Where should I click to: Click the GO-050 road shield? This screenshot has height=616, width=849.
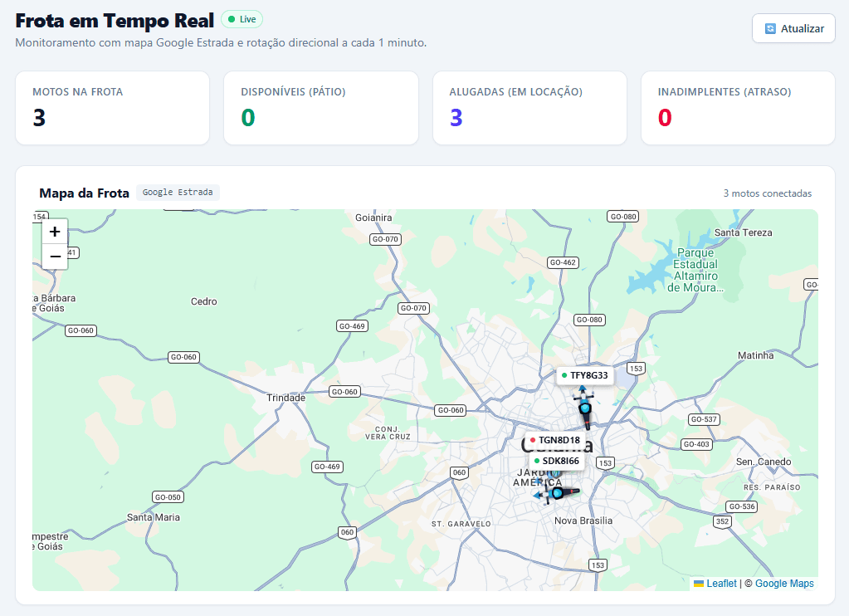click(x=168, y=497)
